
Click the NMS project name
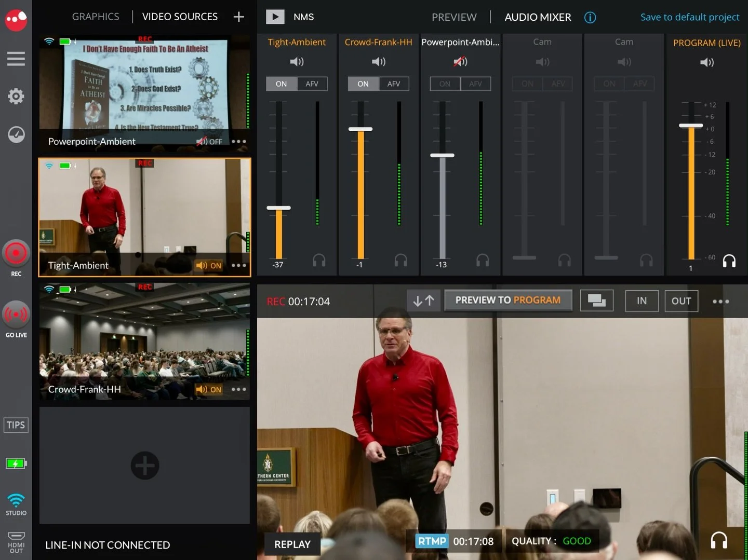304,17
